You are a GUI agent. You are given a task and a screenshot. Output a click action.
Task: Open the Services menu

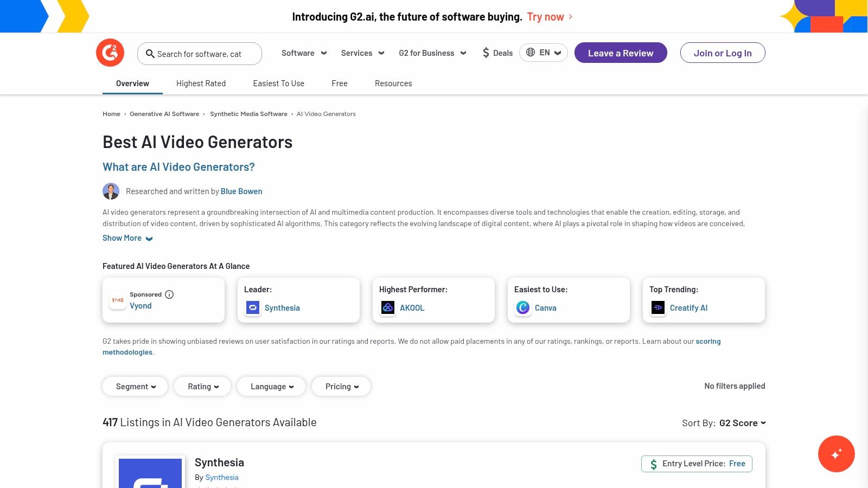[x=361, y=53]
